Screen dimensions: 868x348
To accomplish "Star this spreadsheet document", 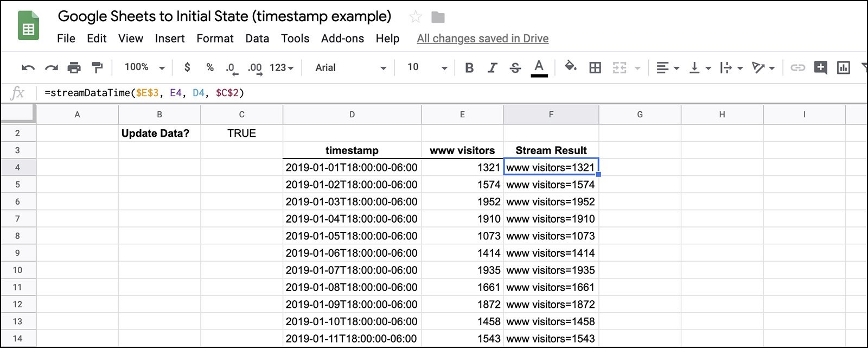I will click(416, 17).
